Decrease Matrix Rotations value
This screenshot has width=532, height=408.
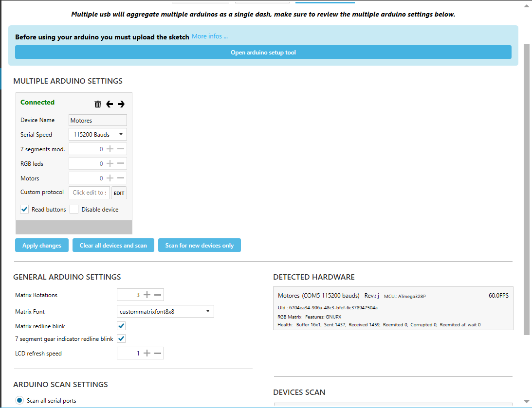coord(158,295)
